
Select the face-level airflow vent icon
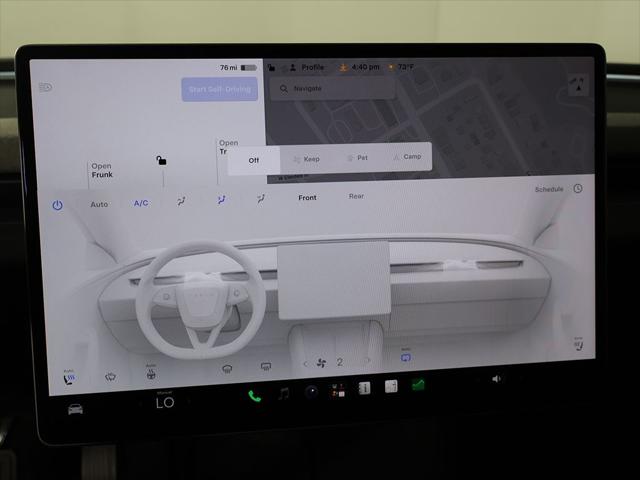point(221,200)
